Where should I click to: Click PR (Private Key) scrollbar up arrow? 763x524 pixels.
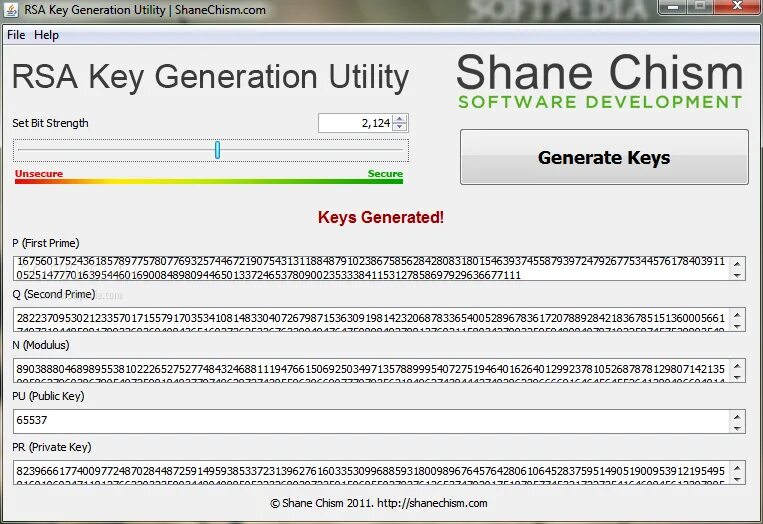(x=737, y=468)
